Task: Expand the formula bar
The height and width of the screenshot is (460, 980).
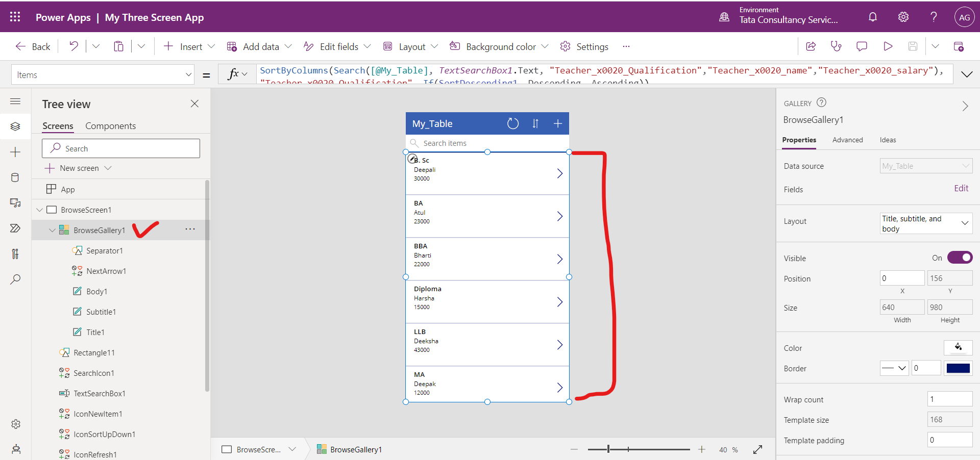Action: tap(967, 74)
